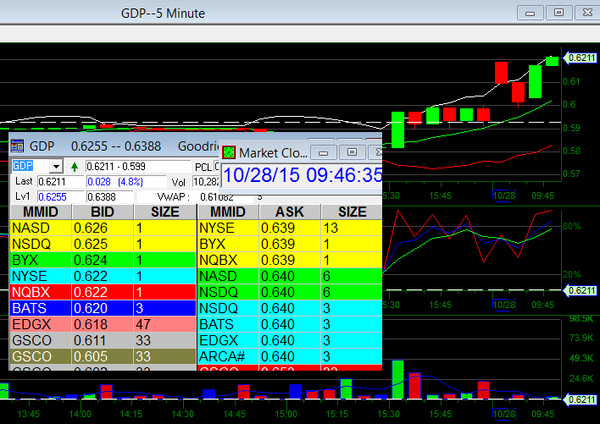The image size is (600, 424).
Task: Click the green up-tick arrow indicator
Action: (x=76, y=166)
